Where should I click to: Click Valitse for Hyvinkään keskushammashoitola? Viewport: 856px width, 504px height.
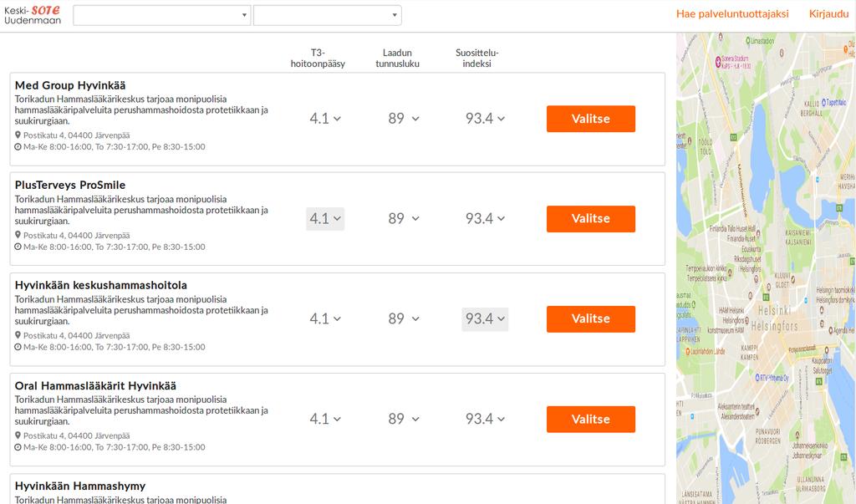point(591,319)
